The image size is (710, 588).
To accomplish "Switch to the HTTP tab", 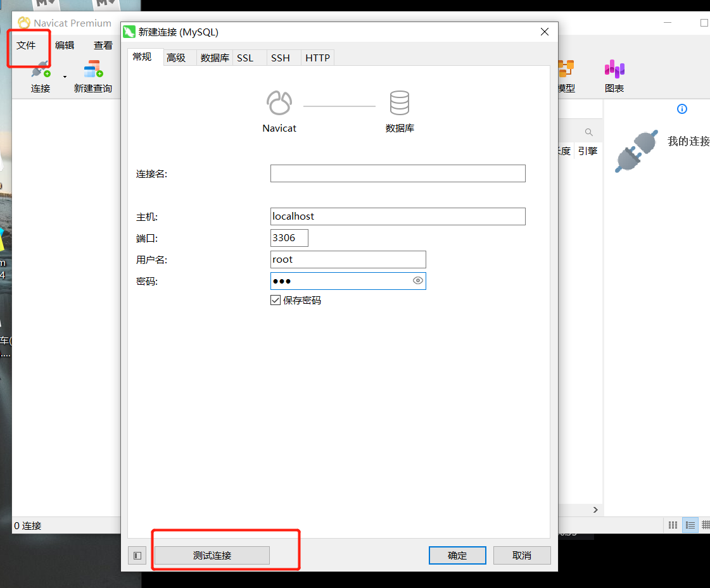I will tap(317, 58).
